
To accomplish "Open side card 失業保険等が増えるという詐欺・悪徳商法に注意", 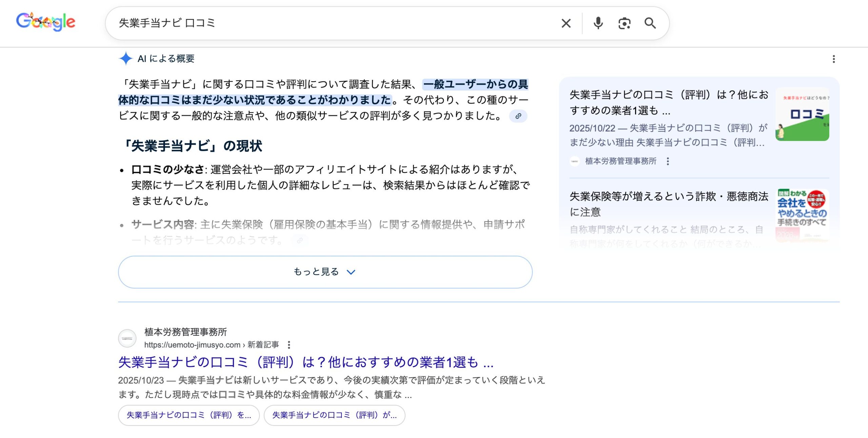I will coord(669,204).
